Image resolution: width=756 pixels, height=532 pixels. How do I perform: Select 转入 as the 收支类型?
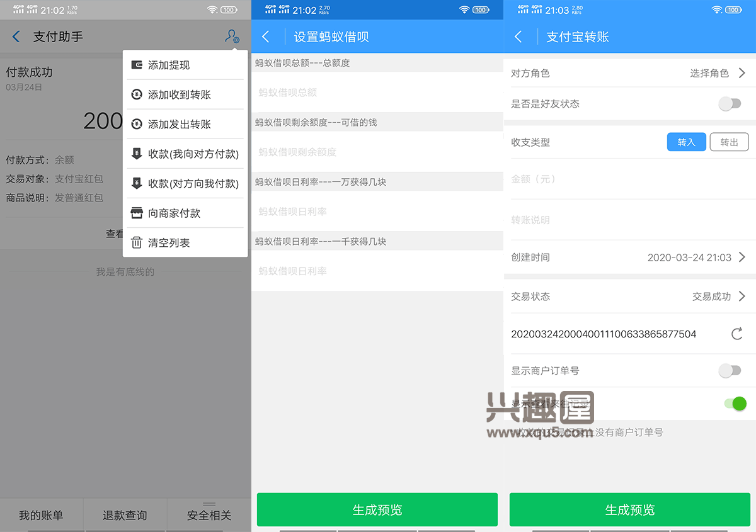point(687,142)
